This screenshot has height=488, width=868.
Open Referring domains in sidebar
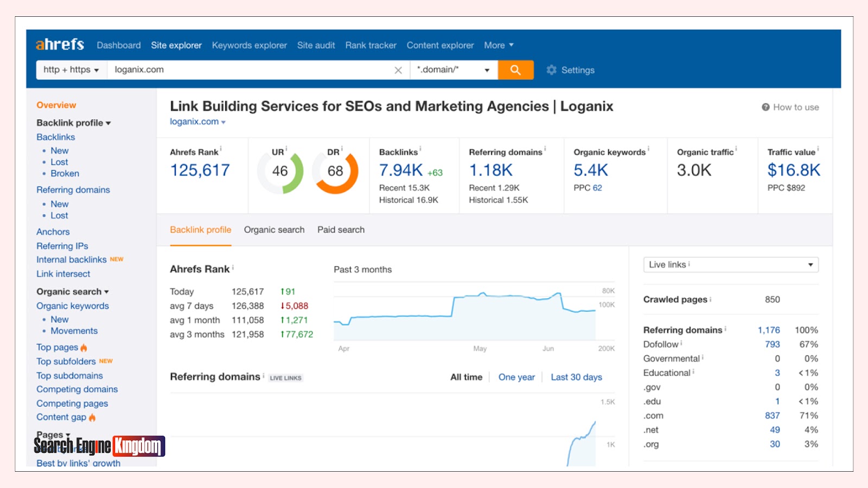click(x=73, y=190)
